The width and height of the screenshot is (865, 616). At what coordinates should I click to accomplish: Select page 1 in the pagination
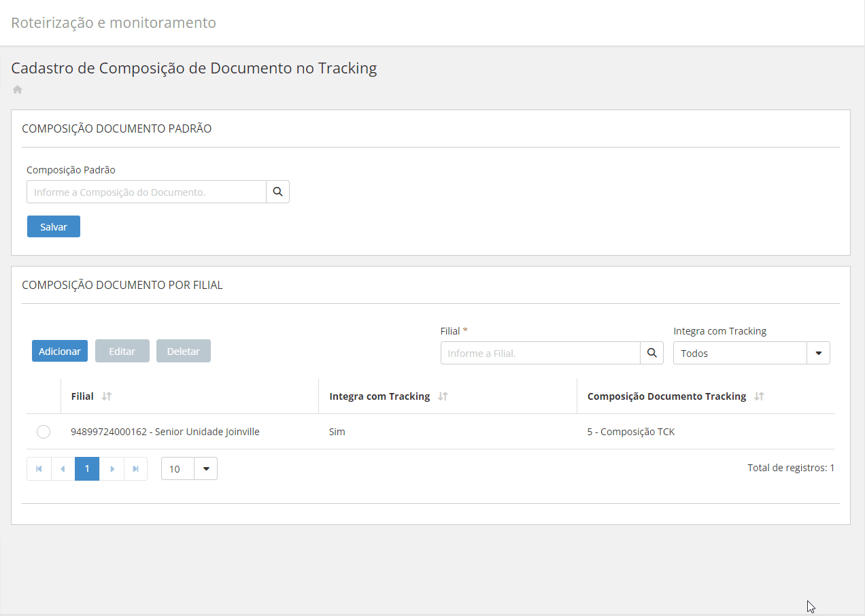click(x=87, y=469)
